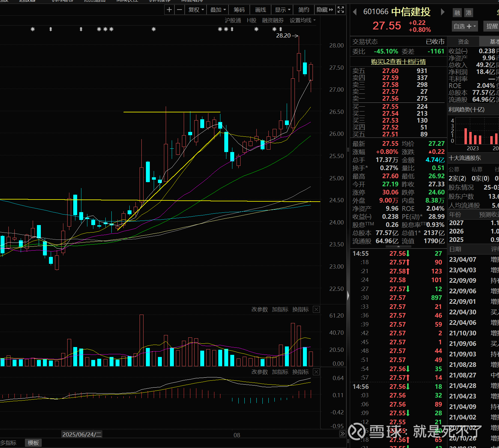Select 模板 template tab

33,443
